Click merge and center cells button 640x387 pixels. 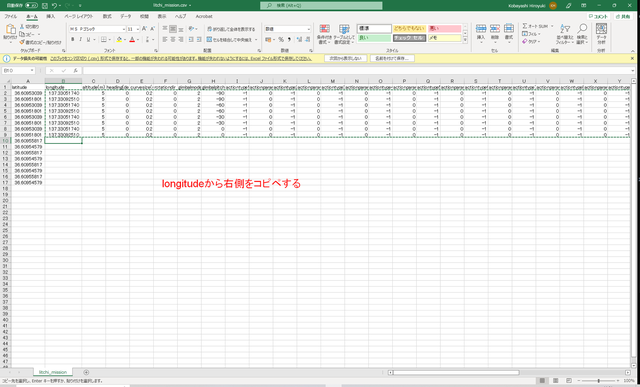(x=229, y=40)
